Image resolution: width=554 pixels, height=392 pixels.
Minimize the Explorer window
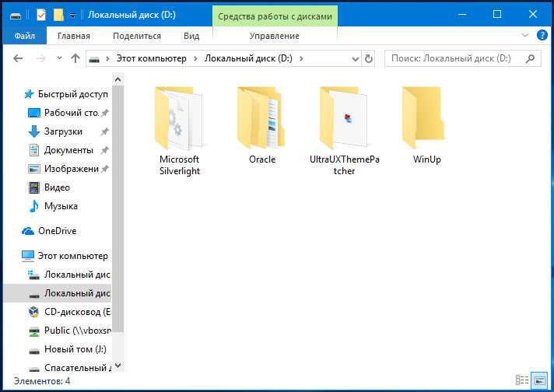point(461,15)
